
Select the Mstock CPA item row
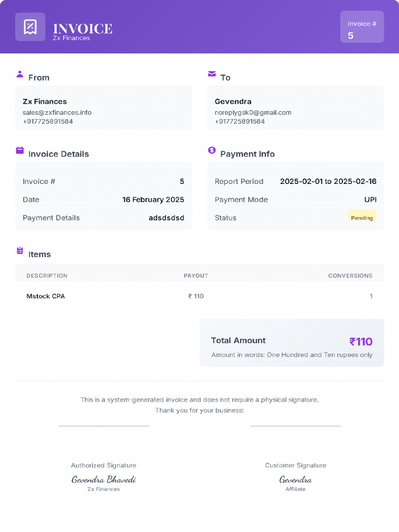tap(46, 296)
